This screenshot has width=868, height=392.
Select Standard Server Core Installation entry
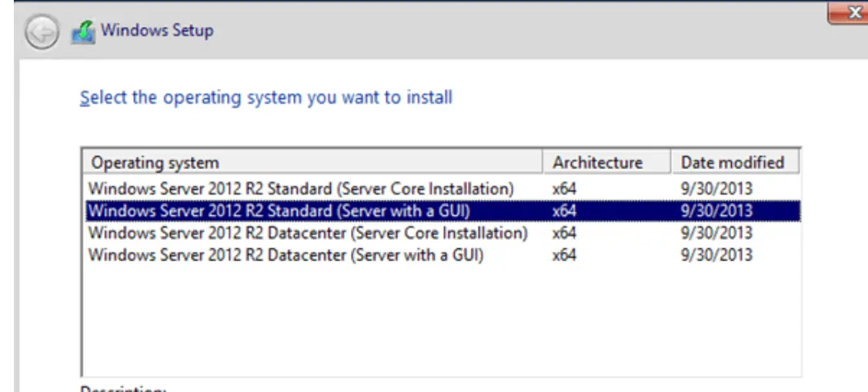tap(301, 188)
